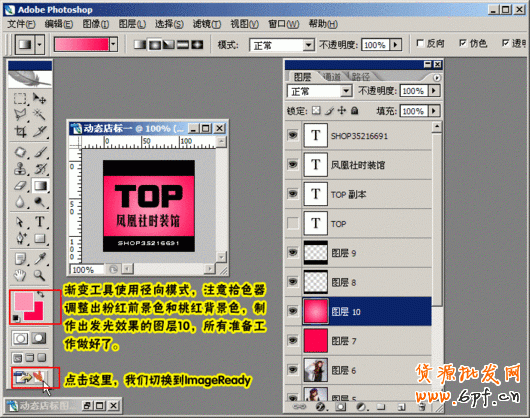530x418 pixels.
Task: Enable the 反向 reverse checkbox
Action: point(420,43)
